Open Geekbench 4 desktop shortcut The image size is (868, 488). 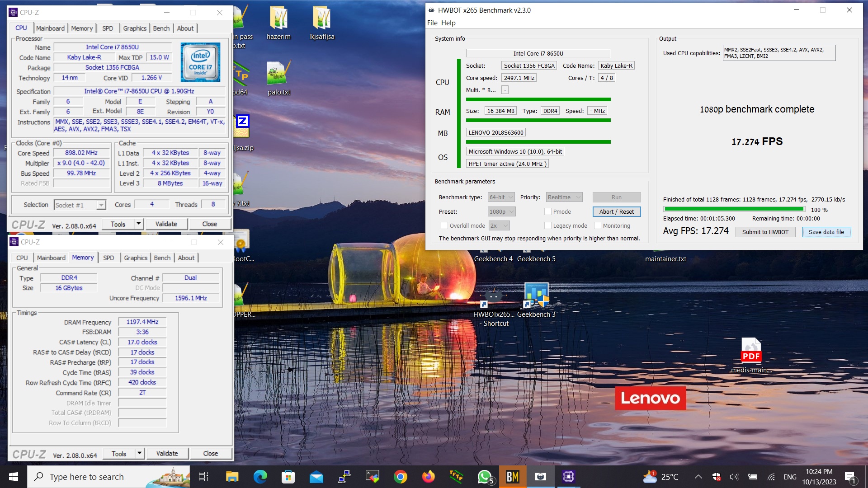(x=493, y=258)
